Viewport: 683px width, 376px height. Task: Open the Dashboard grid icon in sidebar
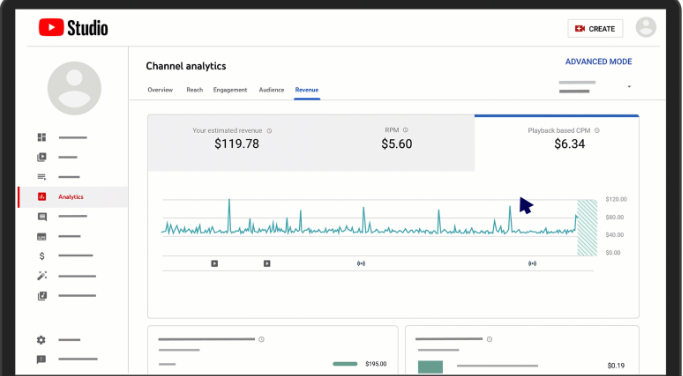coord(42,137)
